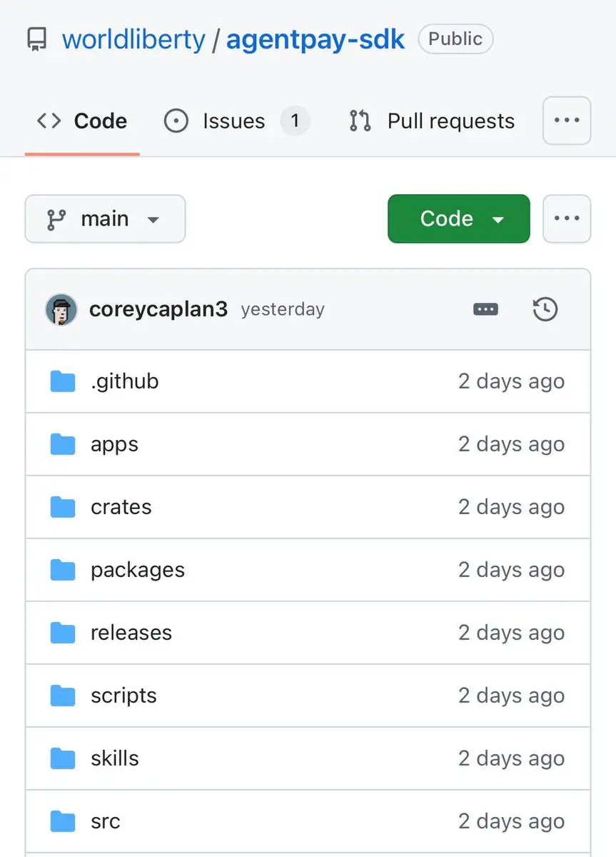The height and width of the screenshot is (857, 616).
Task: Open the .github folder
Action: tap(125, 381)
